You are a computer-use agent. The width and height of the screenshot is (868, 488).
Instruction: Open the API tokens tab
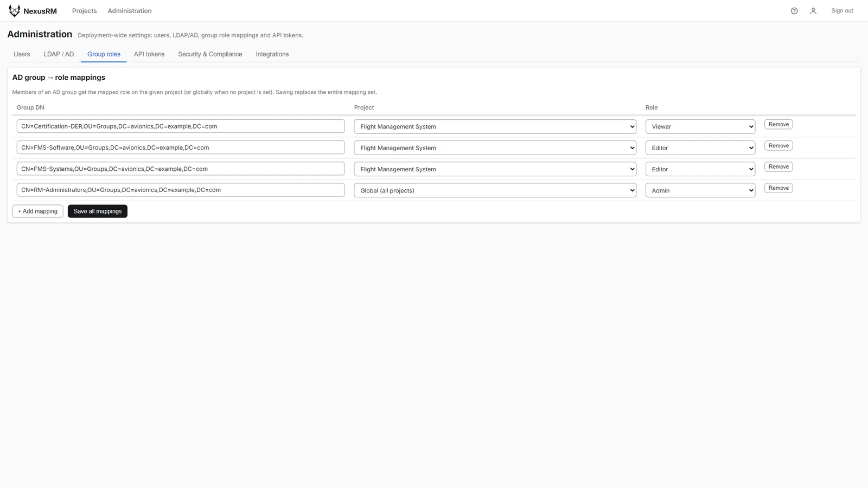point(149,54)
